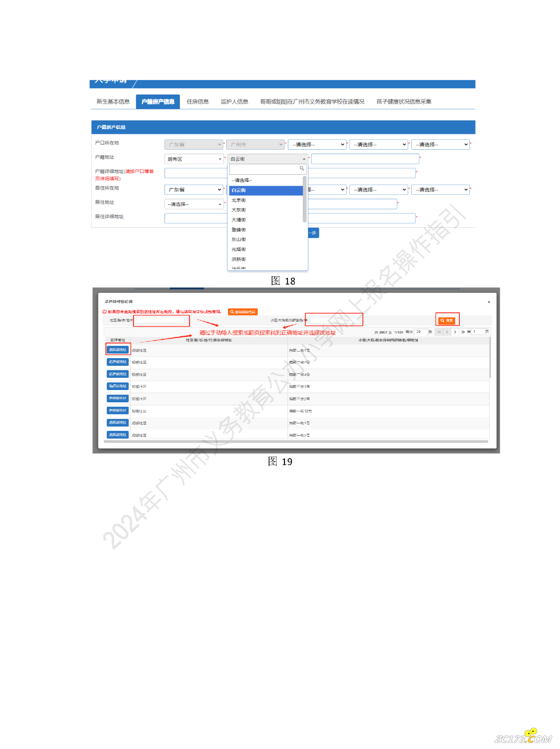Click 选择该地址 for the 海郡三街1号 row
The width and height of the screenshot is (560, 749).
point(118,386)
